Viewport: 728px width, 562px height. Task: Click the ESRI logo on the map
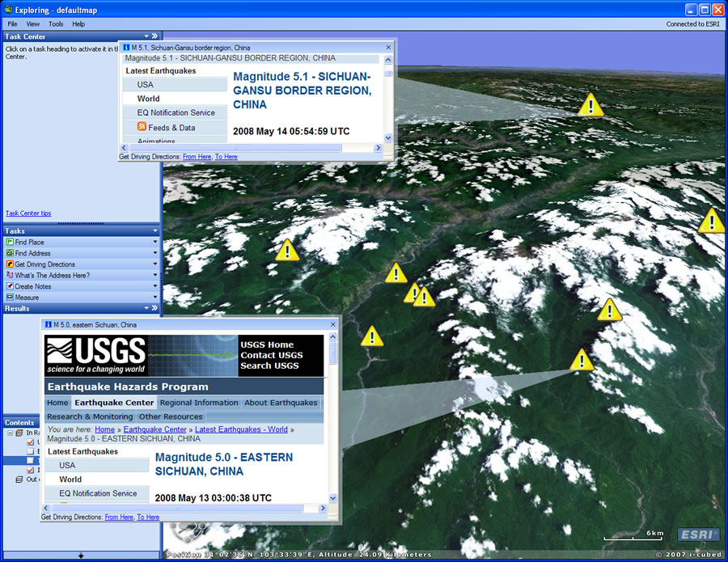pos(699,535)
